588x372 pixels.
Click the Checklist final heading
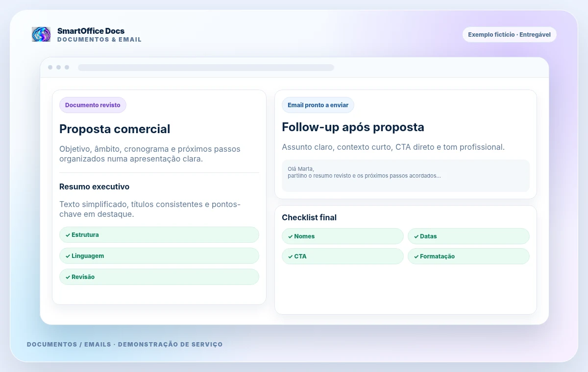(309, 218)
